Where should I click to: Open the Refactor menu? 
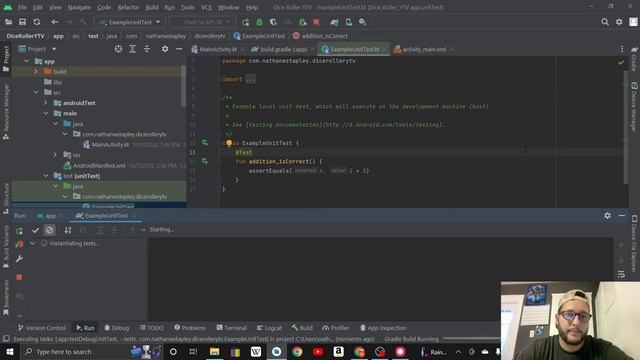coord(128,7)
